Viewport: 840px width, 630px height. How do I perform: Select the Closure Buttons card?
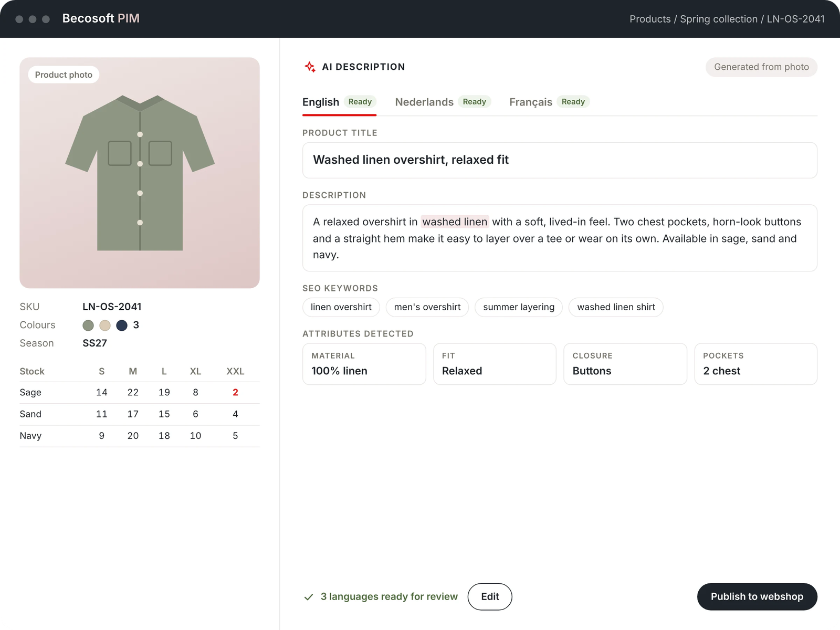click(625, 364)
